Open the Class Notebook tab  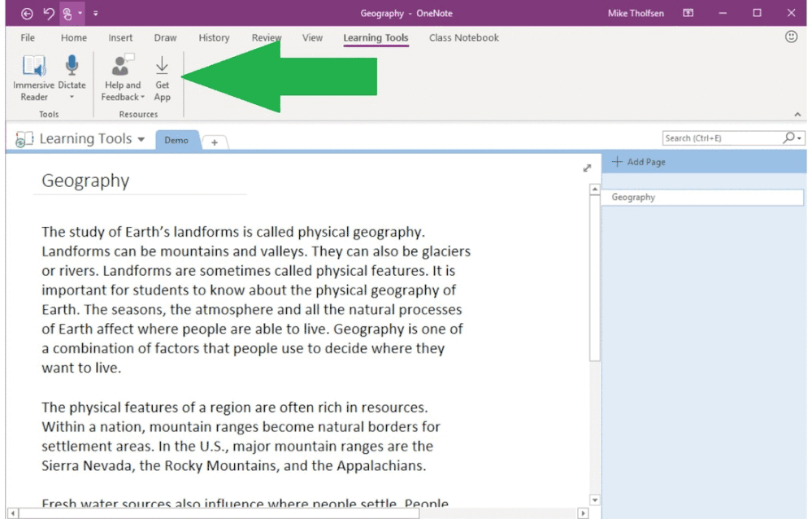pos(464,38)
